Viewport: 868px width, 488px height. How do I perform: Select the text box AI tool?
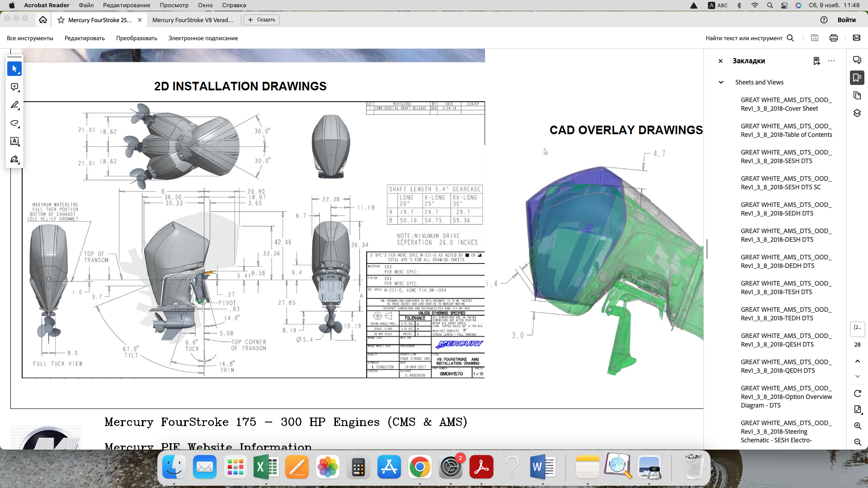point(14,141)
